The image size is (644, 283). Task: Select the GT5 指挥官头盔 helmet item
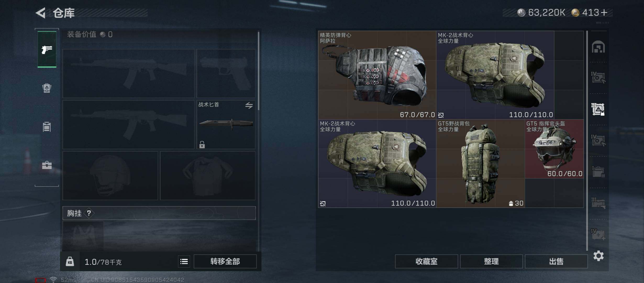[x=554, y=149]
